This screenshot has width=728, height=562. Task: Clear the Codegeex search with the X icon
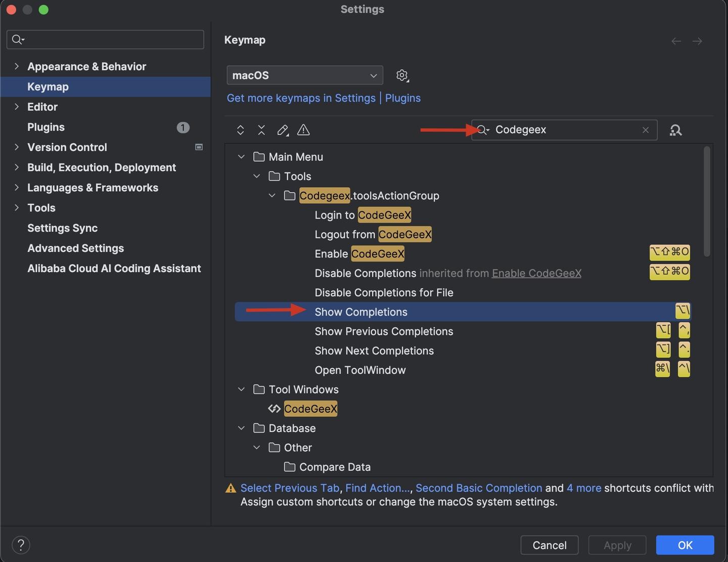coord(646,130)
